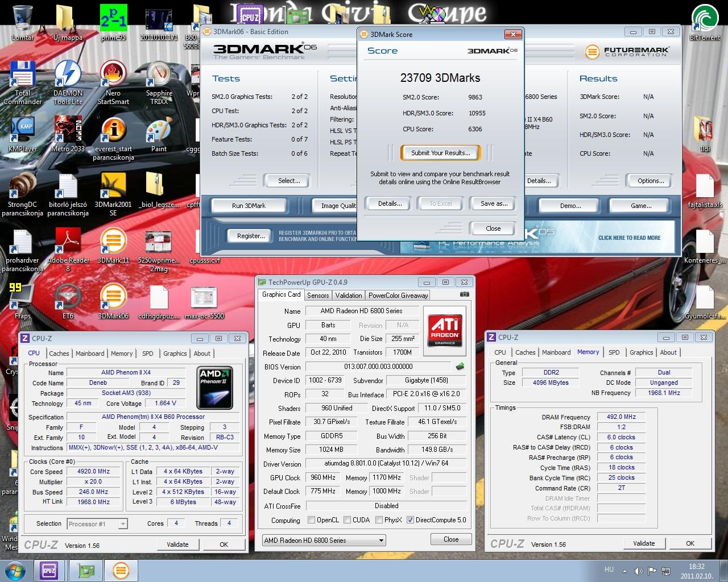Click the taskbar clock showing 18:32

696,571
